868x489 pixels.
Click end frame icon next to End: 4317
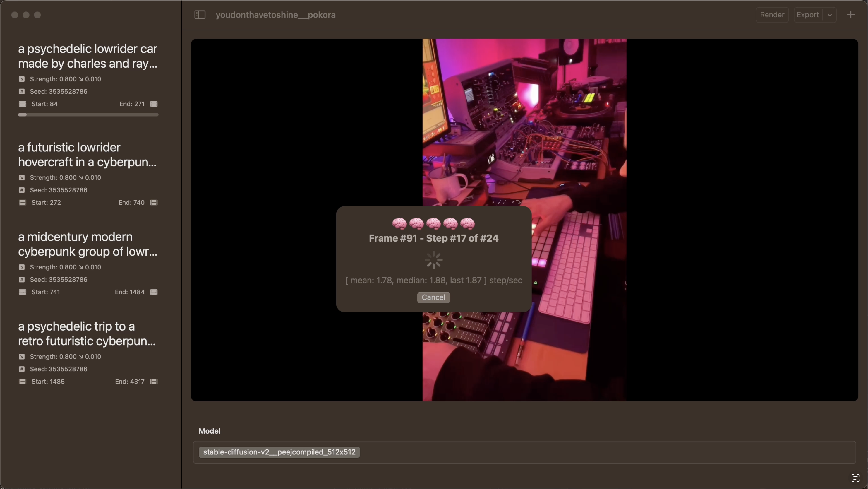[x=154, y=382]
